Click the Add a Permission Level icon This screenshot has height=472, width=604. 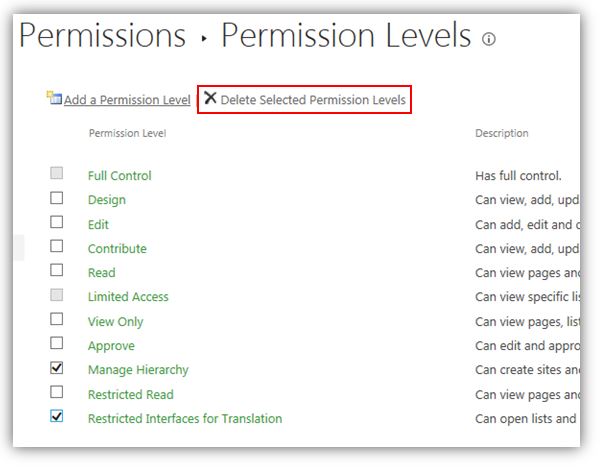[x=54, y=97]
